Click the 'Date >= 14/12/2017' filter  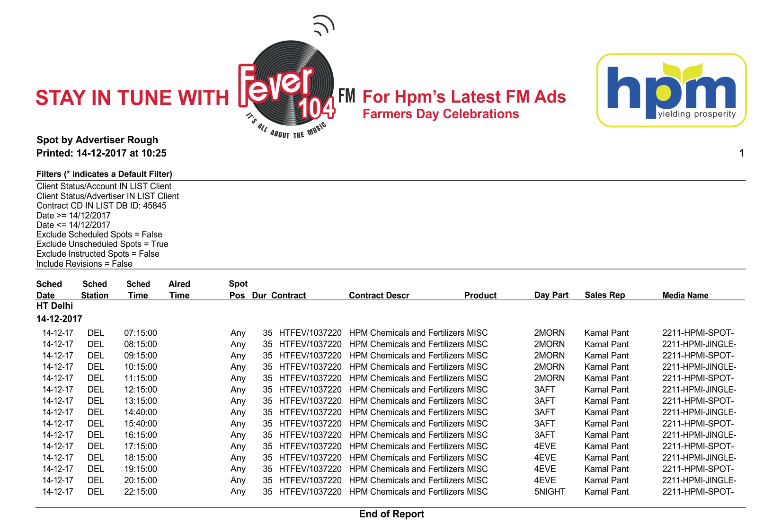pyautogui.click(x=73, y=216)
